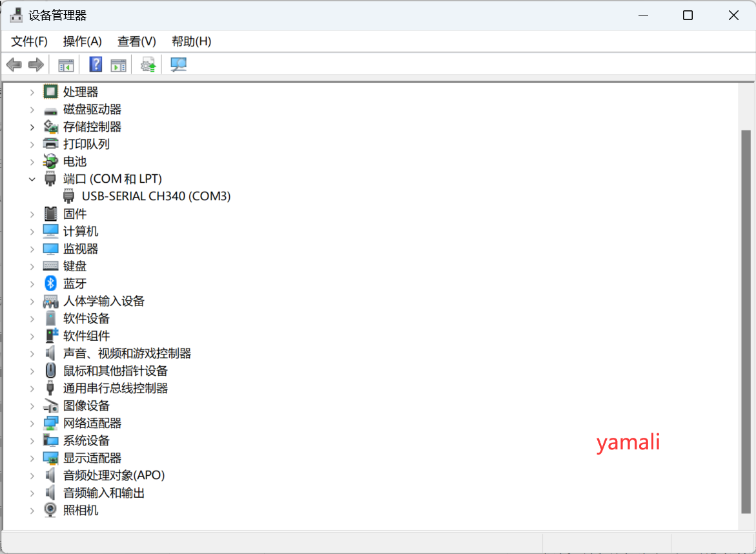Select the 软件组件 icon

[x=51, y=336]
